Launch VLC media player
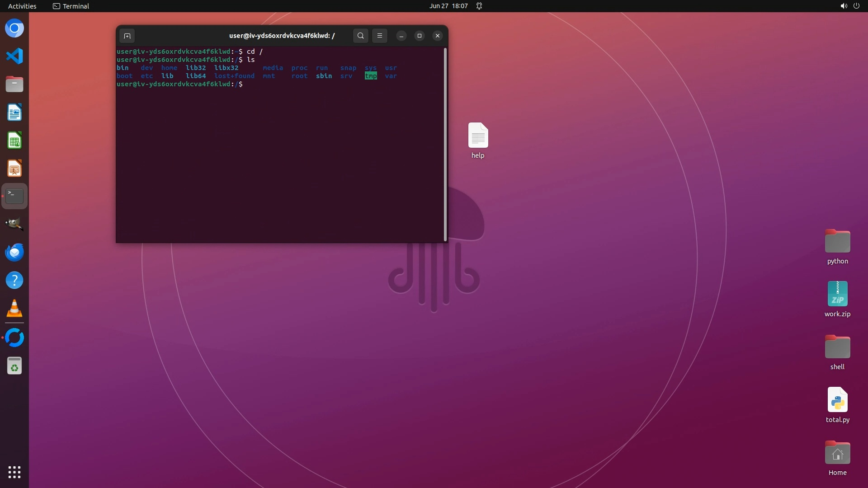The width and height of the screenshot is (868, 488). 14,308
